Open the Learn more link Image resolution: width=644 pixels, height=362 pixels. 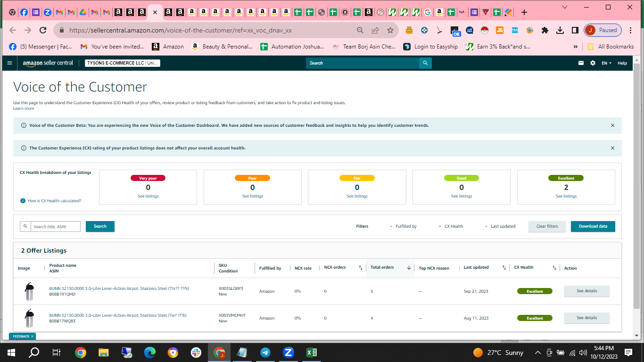click(24, 108)
